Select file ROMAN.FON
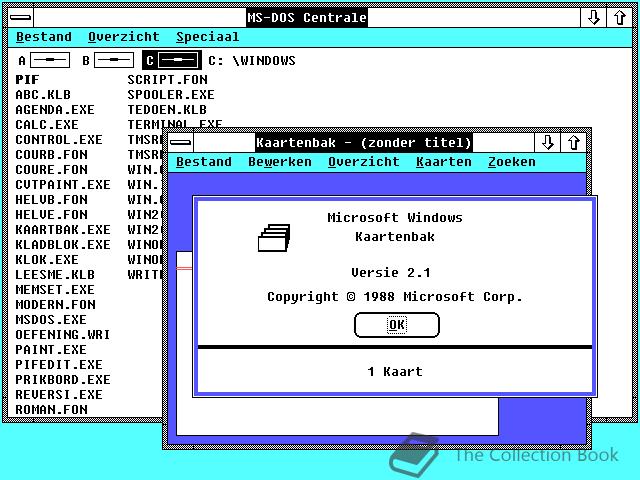The image size is (640, 480). 51,410
